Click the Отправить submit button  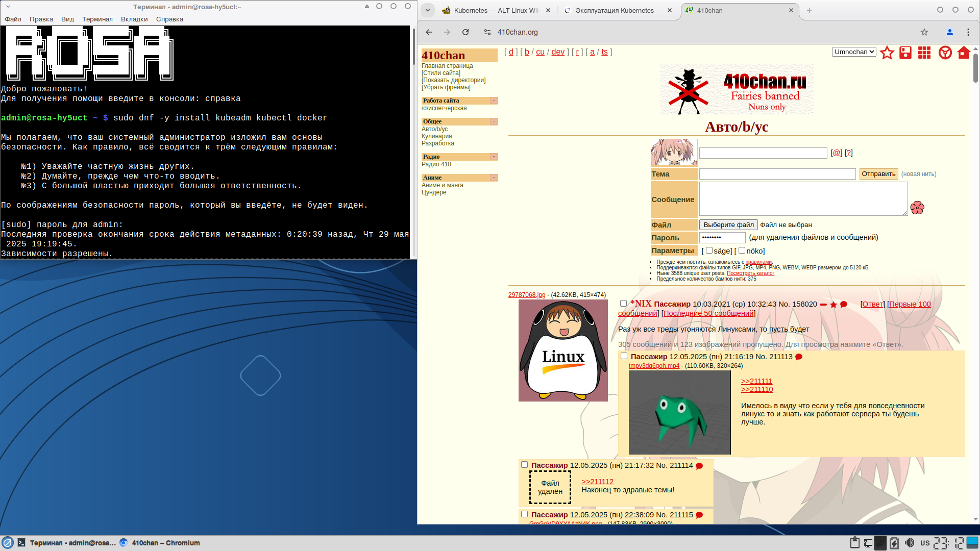[x=878, y=174]
